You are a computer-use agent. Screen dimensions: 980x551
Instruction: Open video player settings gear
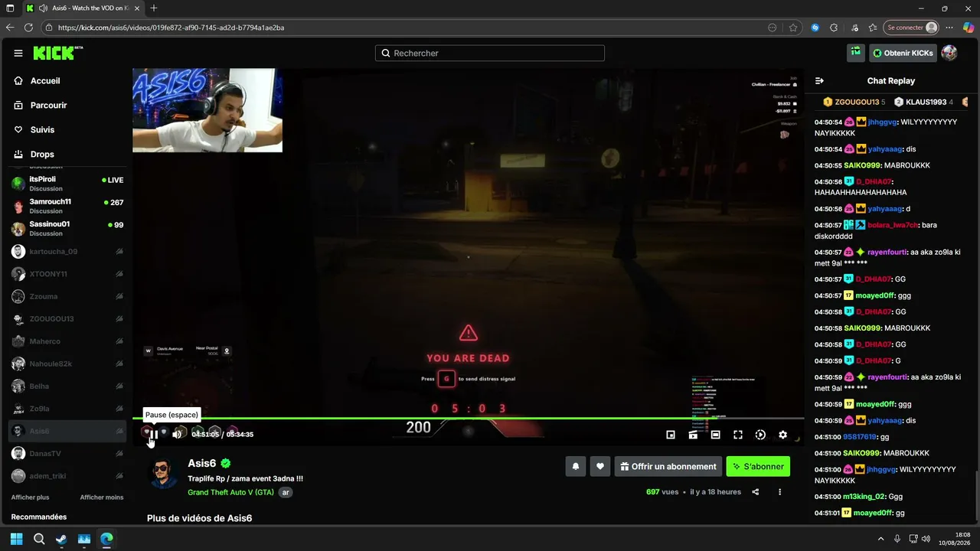click(x=782, y=435)
